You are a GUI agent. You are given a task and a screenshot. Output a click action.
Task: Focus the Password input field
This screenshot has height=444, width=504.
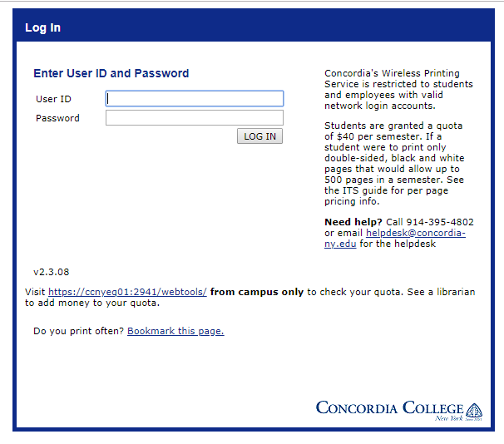click(x=195, y=118)
